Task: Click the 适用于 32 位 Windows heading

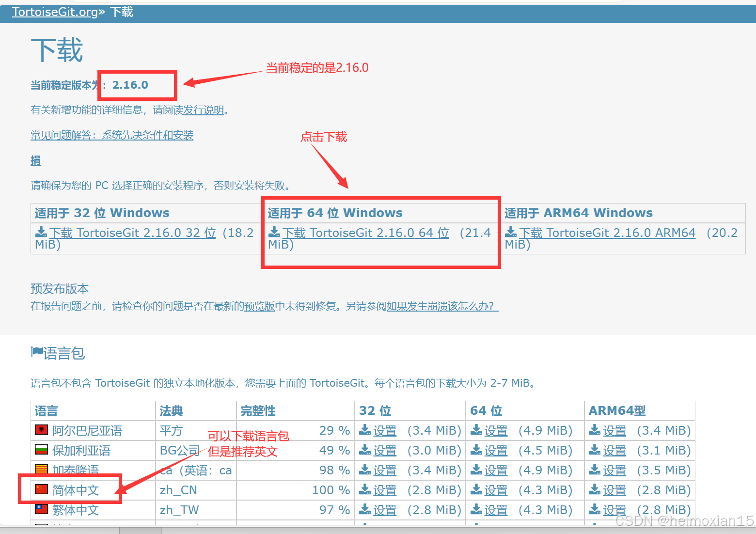Action: [102, 213]
